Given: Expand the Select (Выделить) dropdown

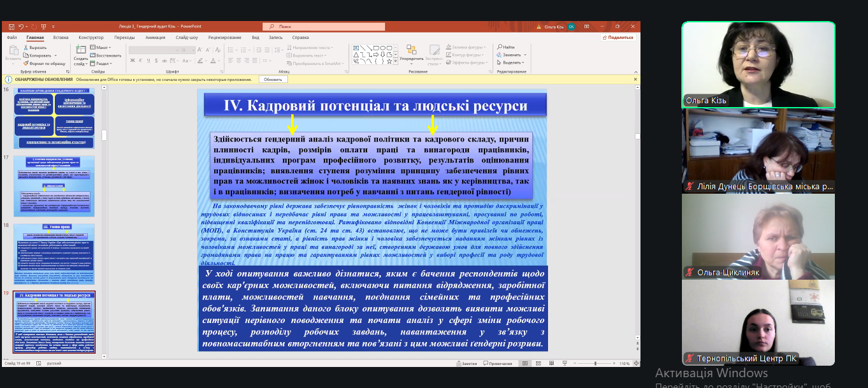Looking at the screenshot, I should tap(512, 62).
